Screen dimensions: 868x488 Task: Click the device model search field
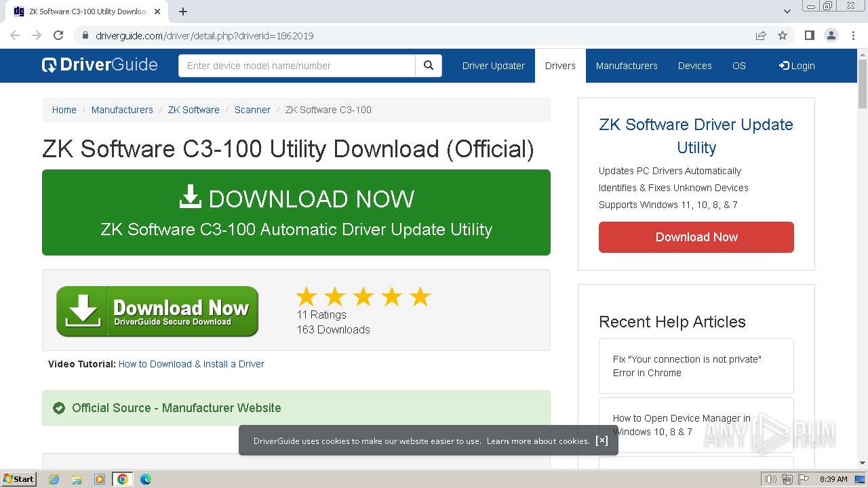point(297,66)
